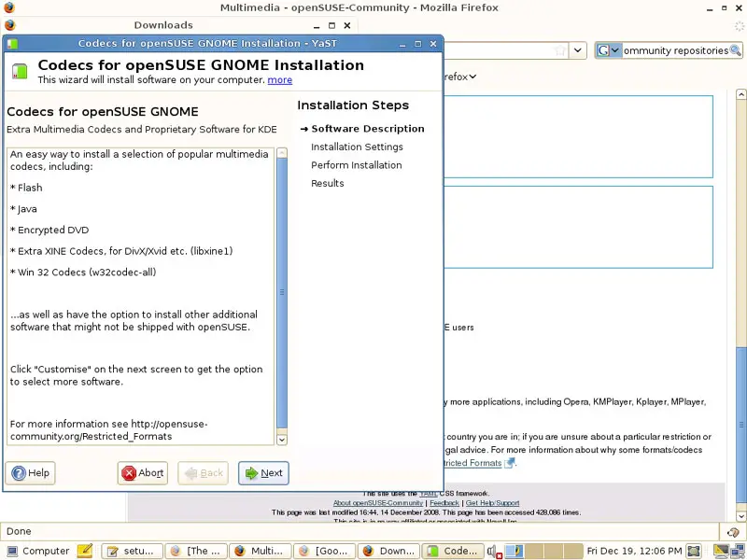Select the 'Installation Settings' step label

click(x=357, y=147)
